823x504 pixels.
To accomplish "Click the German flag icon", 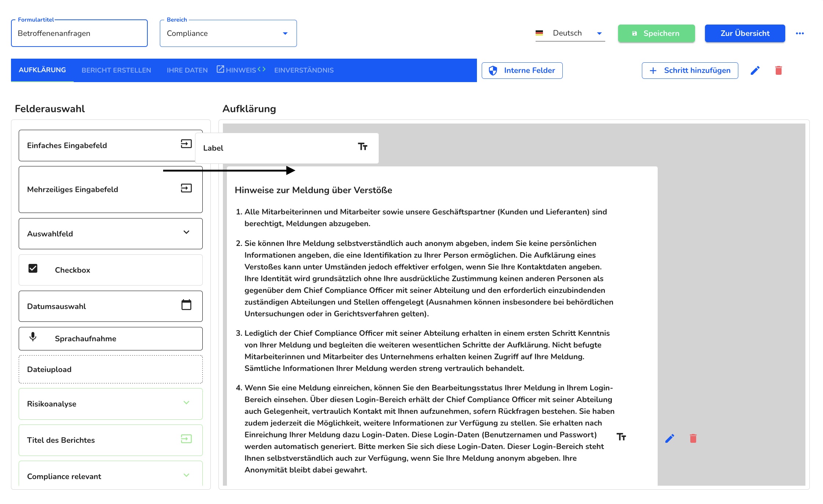I will [x=539, y=33].
